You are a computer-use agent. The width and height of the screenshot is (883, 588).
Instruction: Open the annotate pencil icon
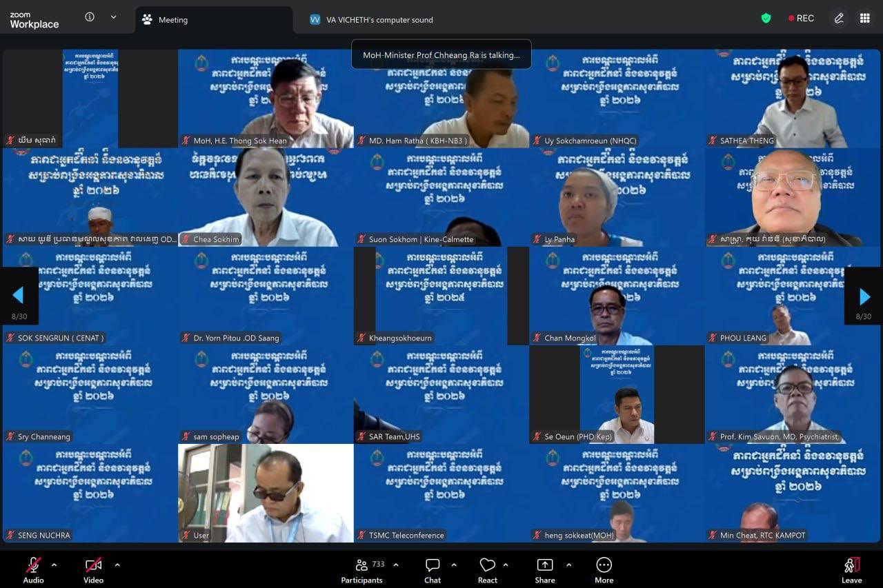[839, 19]
